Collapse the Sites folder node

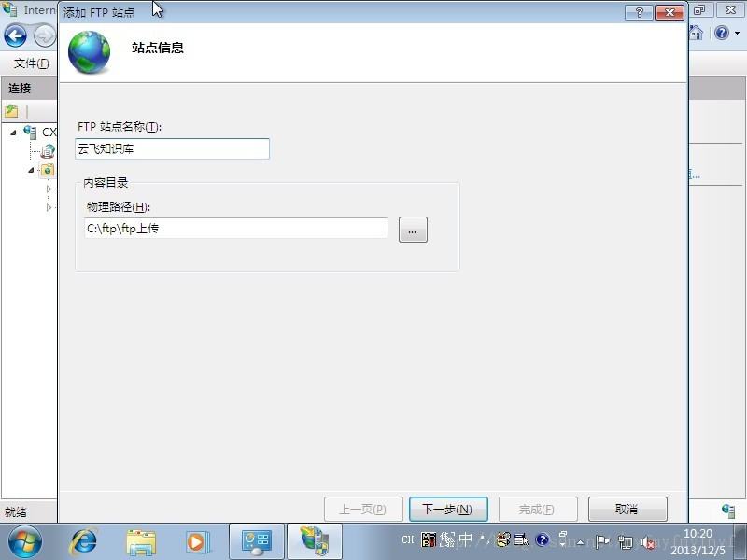[31, 170]
